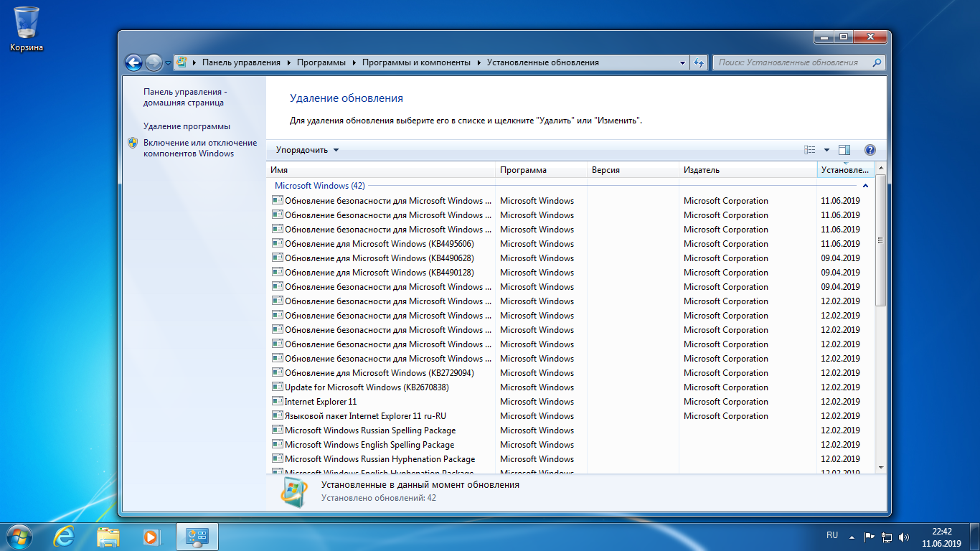Open the Recycle Bin (Корзина) desktop icon
The width and height of the screenshot is (980, 551).
pyautogui.click(x=27, y=29)
